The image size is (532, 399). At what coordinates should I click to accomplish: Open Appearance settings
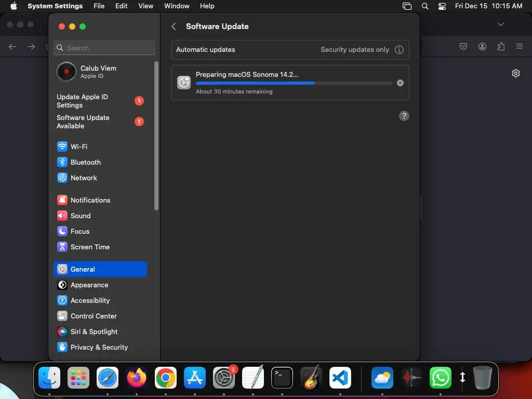tap(100, 285)
